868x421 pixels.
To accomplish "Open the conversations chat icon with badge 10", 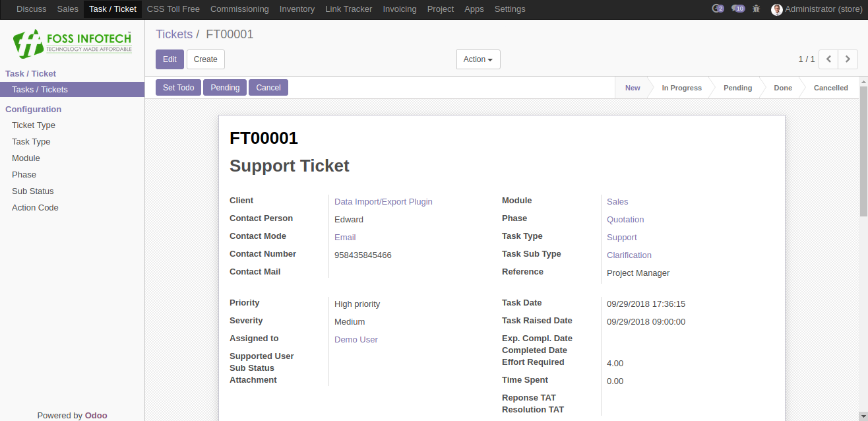I will coord(738,9).
